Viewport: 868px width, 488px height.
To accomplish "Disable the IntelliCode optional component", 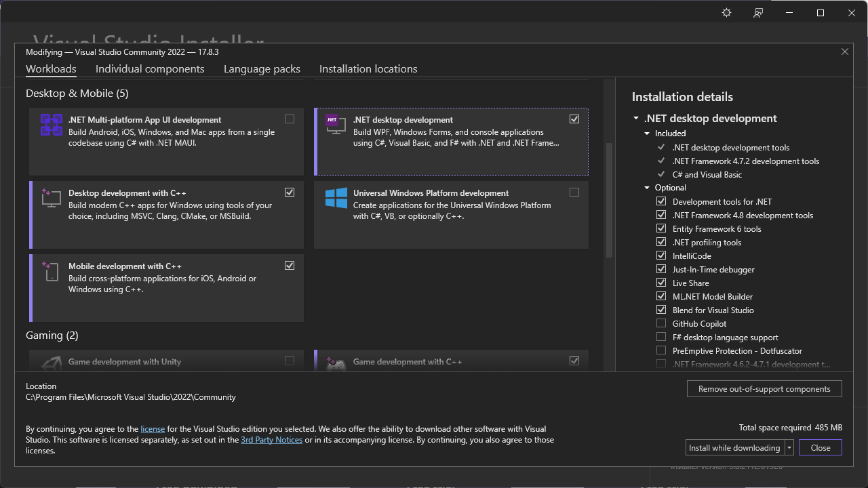I will point(661,256).
